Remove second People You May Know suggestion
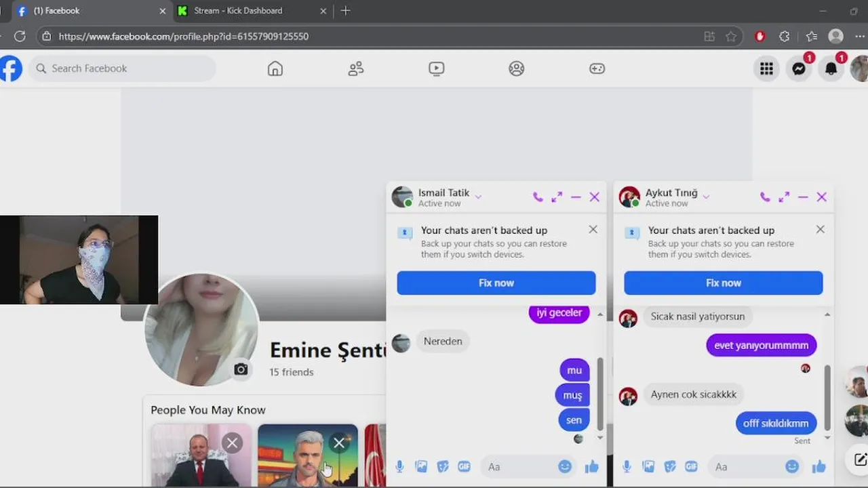 coord(339,443)
